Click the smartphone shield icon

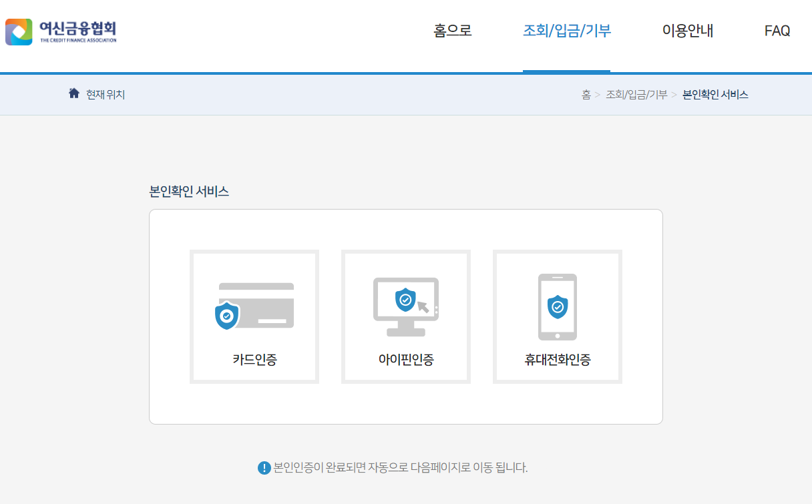[x=558, y=307]
